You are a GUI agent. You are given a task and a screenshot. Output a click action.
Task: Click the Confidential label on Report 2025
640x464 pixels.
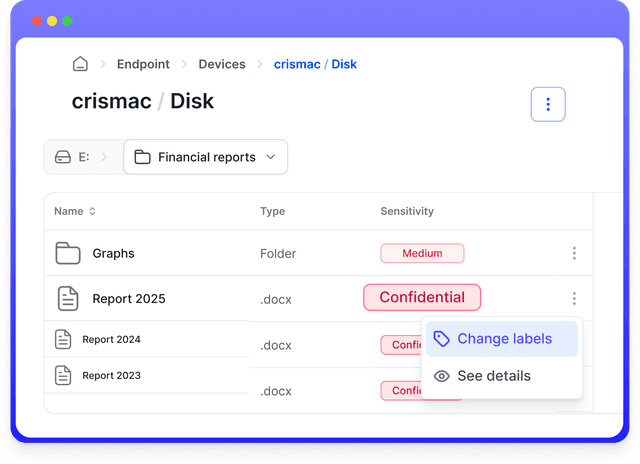coord(422,297)
